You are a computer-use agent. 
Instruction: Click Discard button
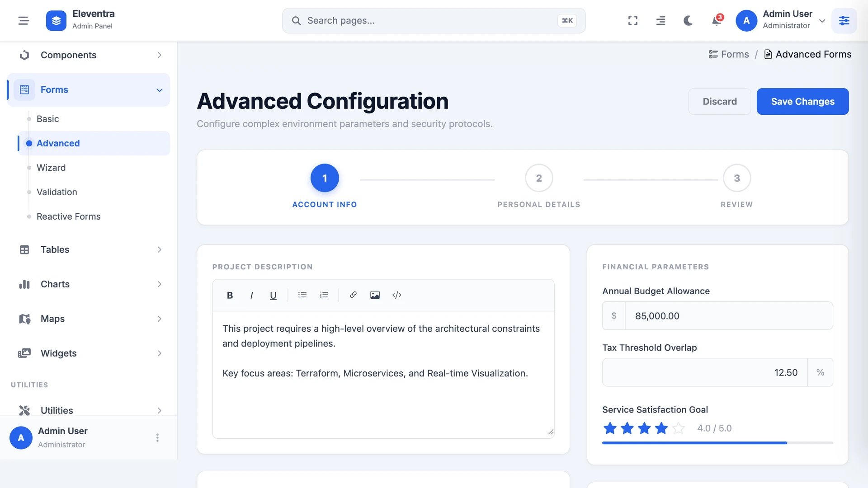[x=720, y=102]
